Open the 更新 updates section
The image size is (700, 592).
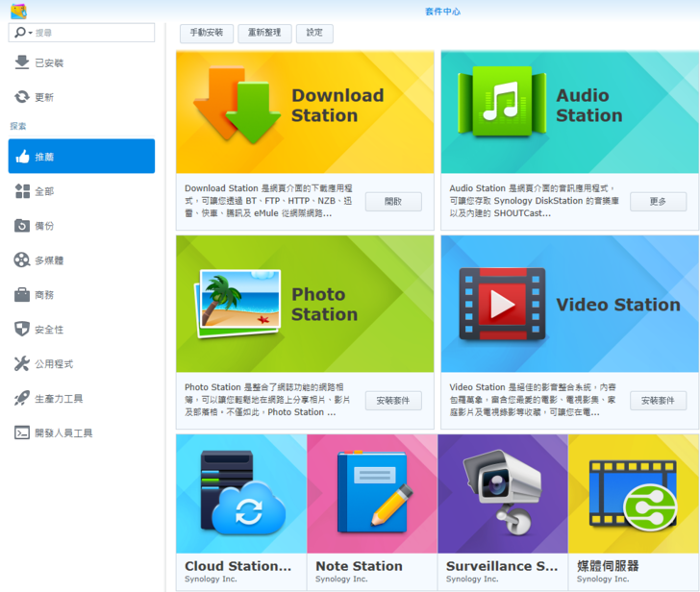pos(43,97)
